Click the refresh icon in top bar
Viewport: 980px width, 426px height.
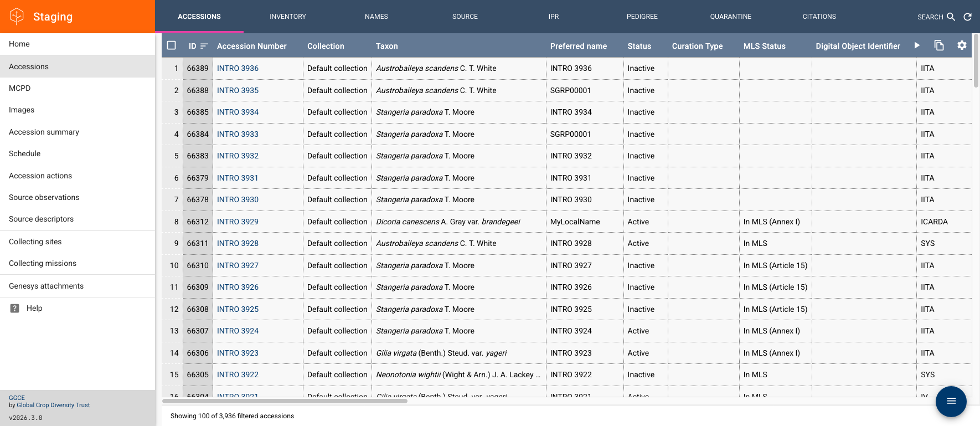pos(967,17)
